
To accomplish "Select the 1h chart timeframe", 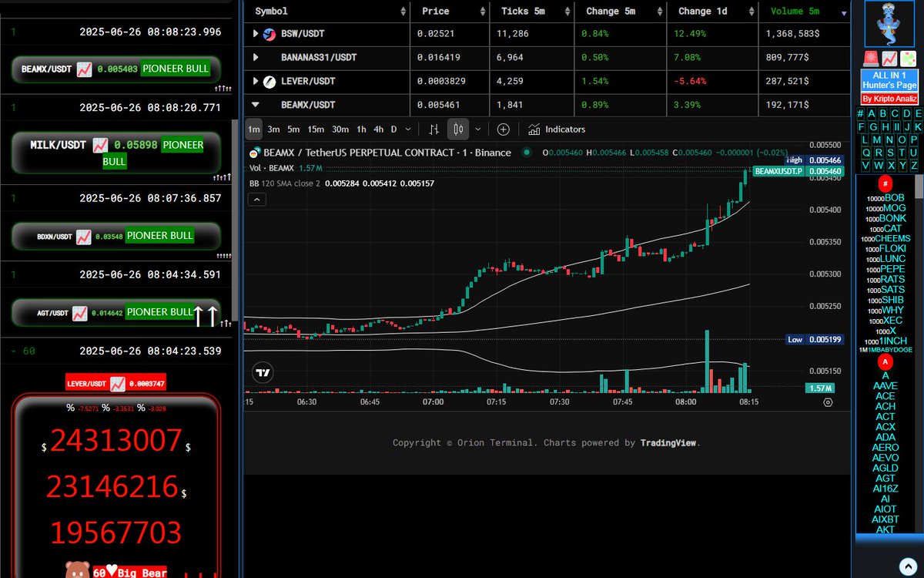I will click(x=361, y=129).
